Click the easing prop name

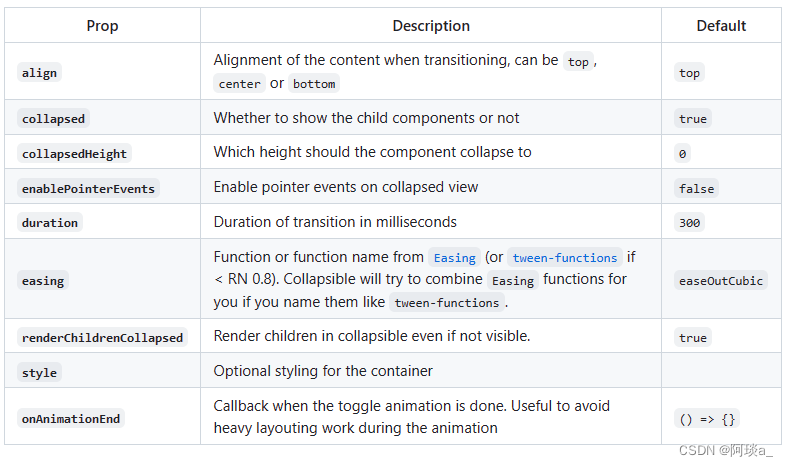[42, 281]
